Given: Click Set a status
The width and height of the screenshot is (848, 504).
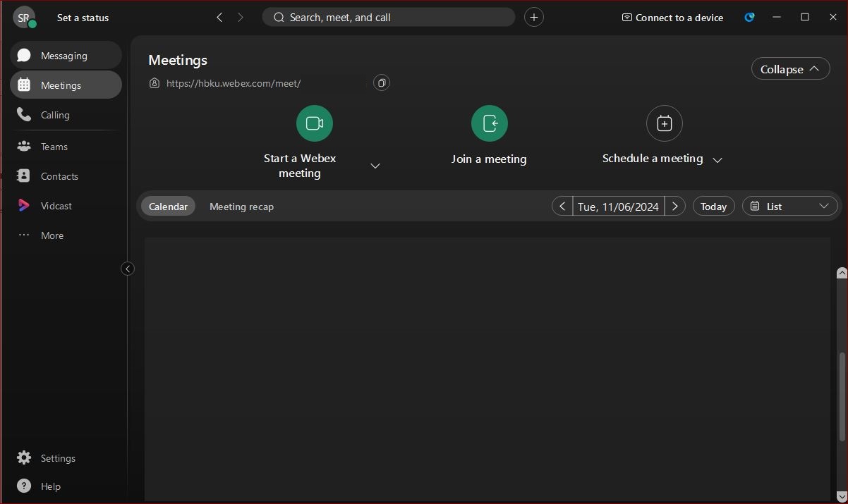Looking at the screenshot, I should [83, 18].
